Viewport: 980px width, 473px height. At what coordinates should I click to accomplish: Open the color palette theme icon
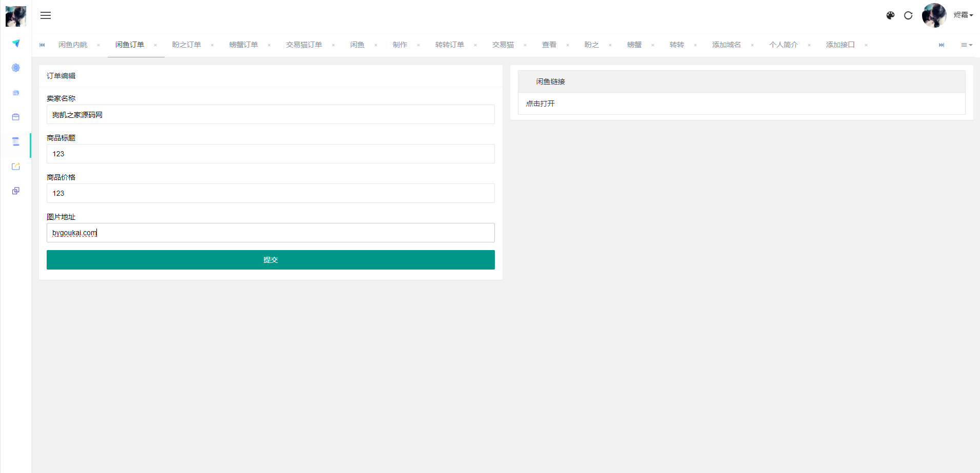coord(890,15)
